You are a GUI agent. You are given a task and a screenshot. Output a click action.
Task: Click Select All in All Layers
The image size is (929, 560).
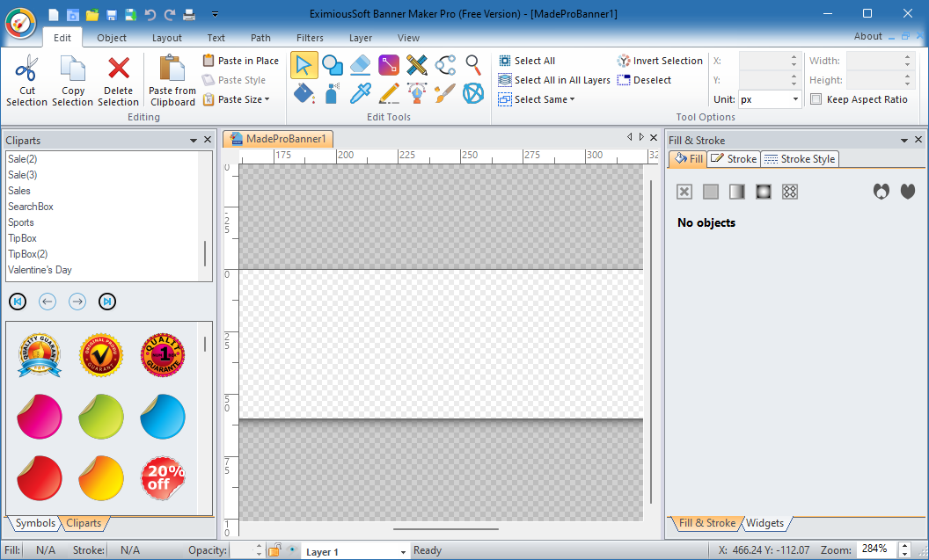pos(554,79)
